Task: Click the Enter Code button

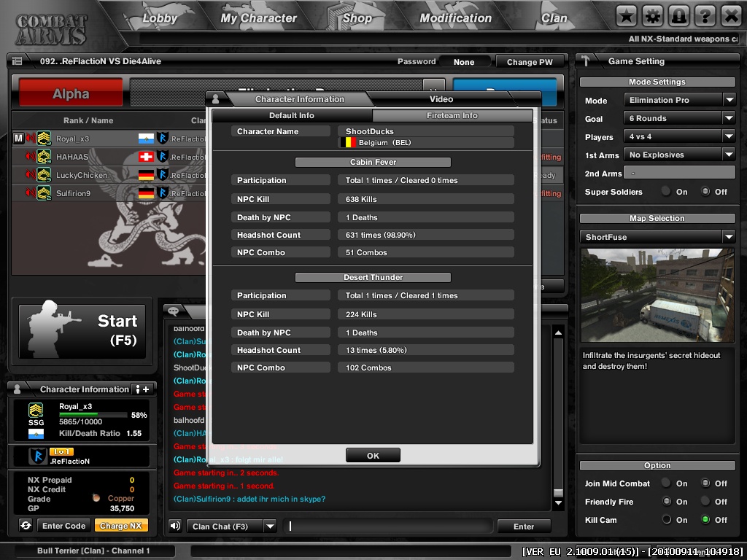Action: pyautogui.click(x=64, y=526)
